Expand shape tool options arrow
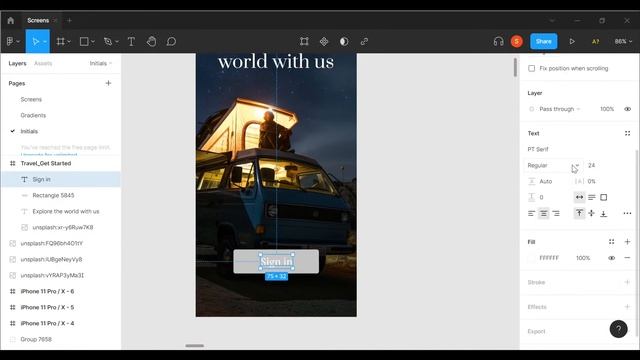Viewport: 640px width, 360px height. point(93,42)
